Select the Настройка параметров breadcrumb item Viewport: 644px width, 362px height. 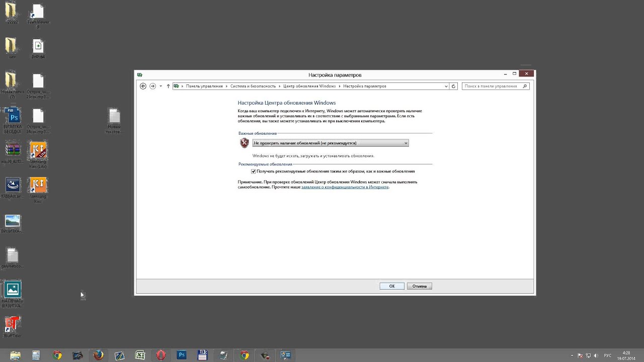pos(365,86)
